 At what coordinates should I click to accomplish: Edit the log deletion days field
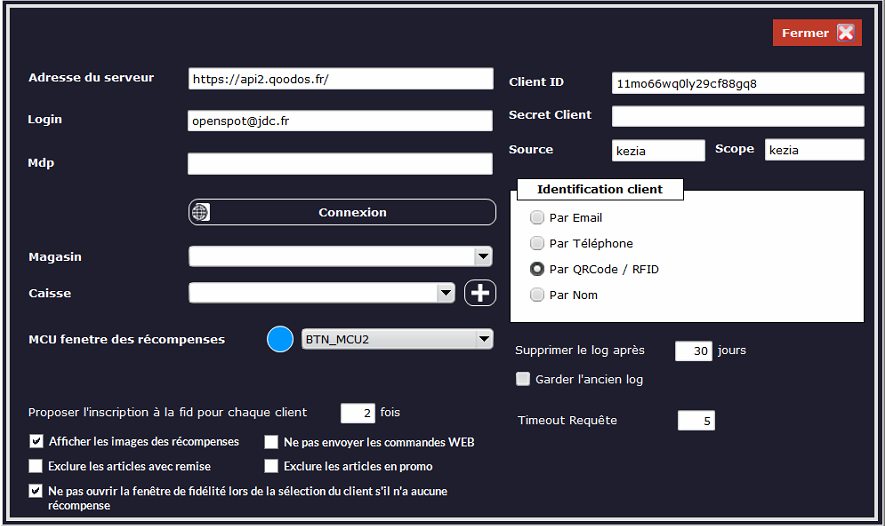[x=694, y=351]
